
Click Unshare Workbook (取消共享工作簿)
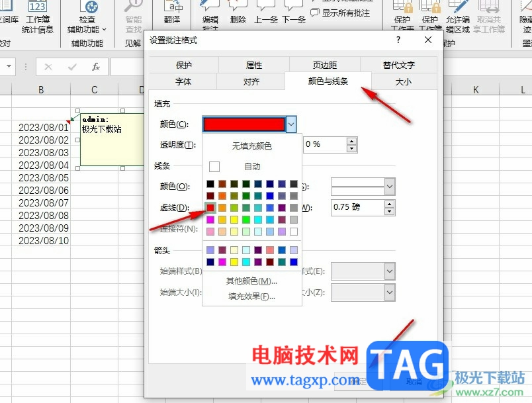(x=489, y=17)
